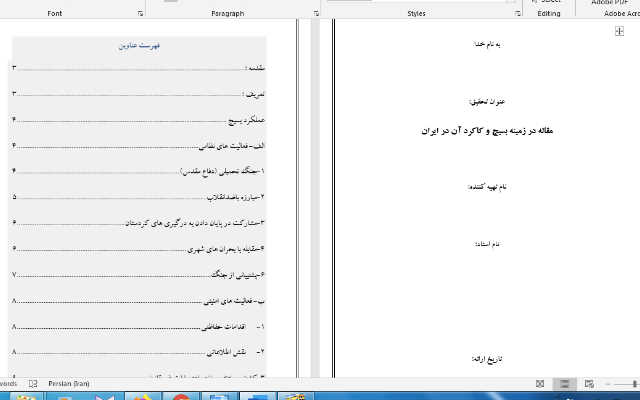Viewport: 640px width, 400px height.
Task: Click the plus icon at page top-right corner
Action: pyautogui.click(x=620, y=32)
